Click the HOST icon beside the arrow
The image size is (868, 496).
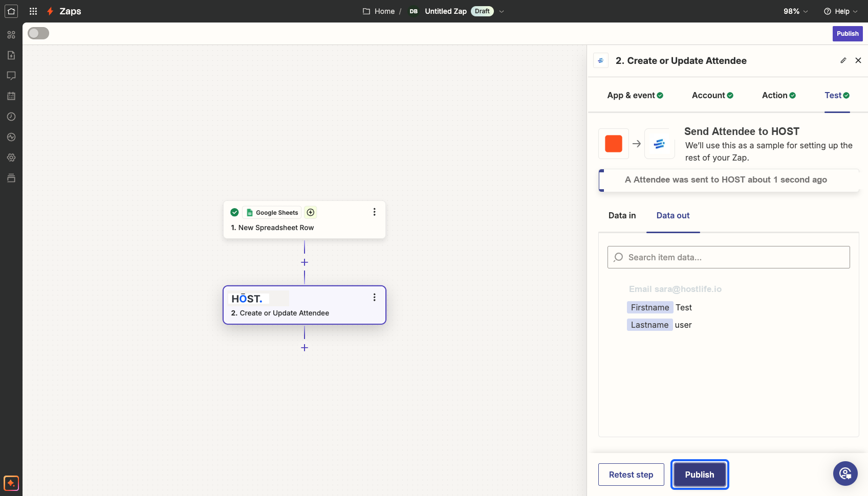[659, 144]
